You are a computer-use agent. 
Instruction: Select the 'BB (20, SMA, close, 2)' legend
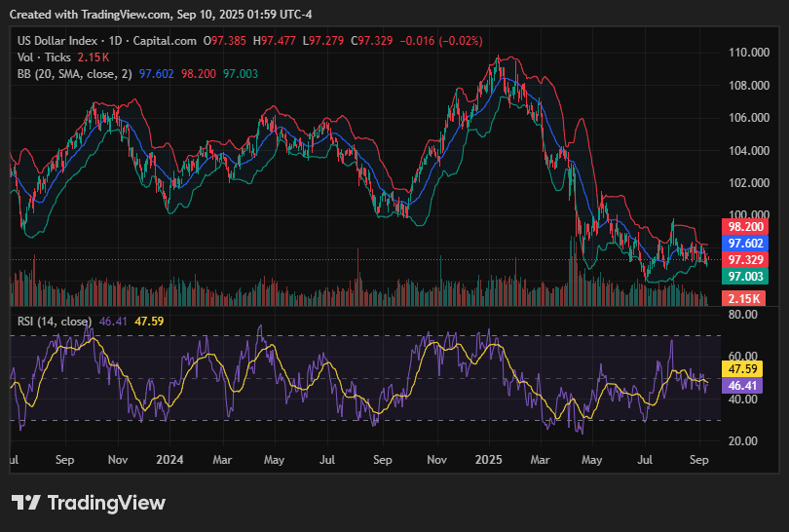click(74, 74)
